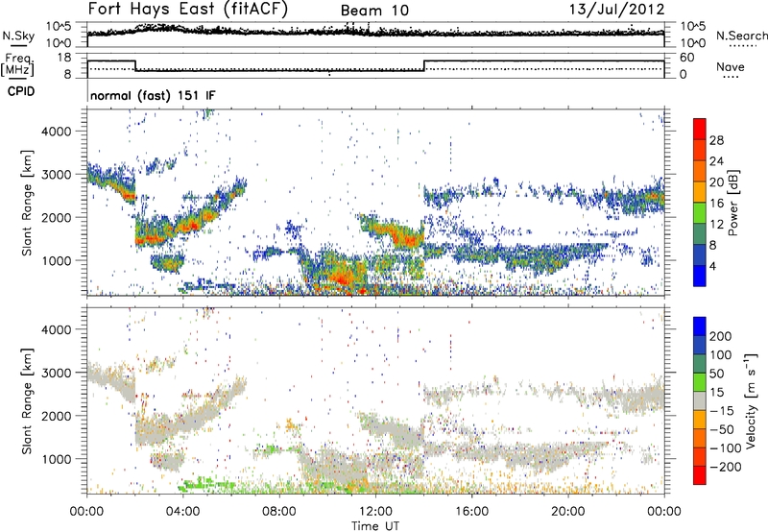Click the "N.Sky" legend label
The width and height of the screenshot is (768, 532).
coord(18,36)
